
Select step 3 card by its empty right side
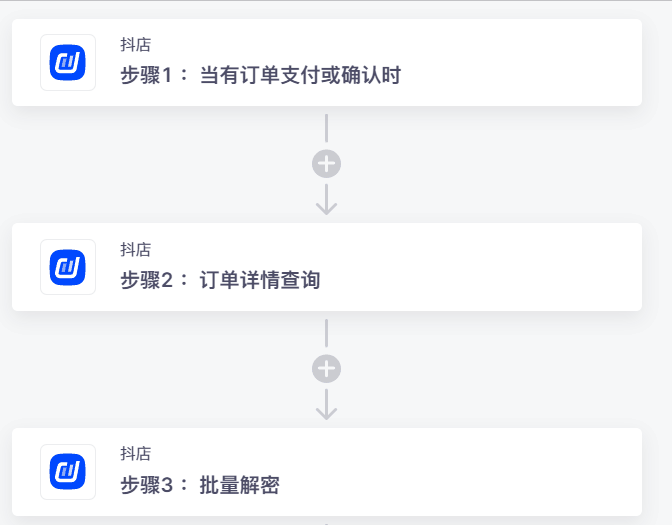click(540, 472)
